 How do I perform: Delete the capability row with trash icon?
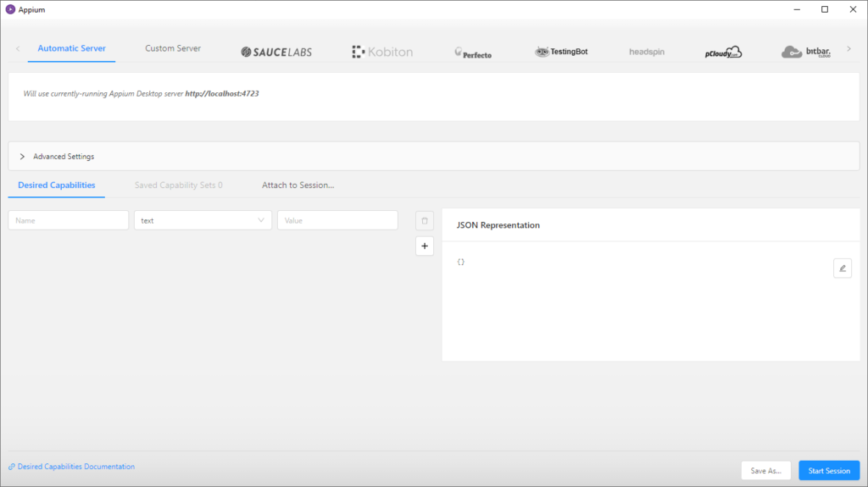point(425,221)
